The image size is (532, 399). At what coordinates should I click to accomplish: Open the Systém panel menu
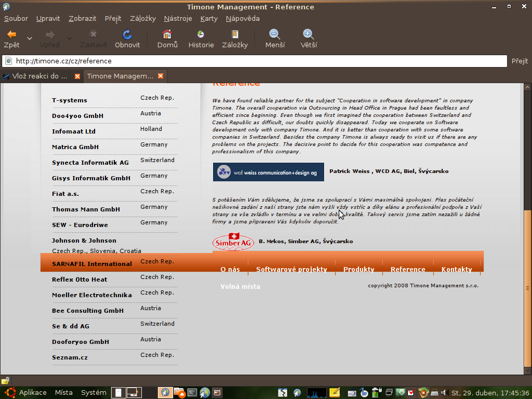pos(94,393)
